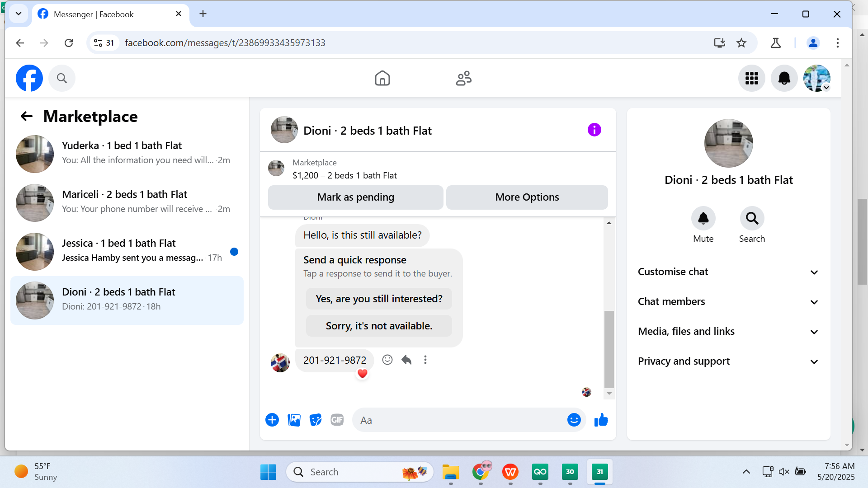Open Facebook notifications bell
Screen dimensions: 868x488
(784, 78)
